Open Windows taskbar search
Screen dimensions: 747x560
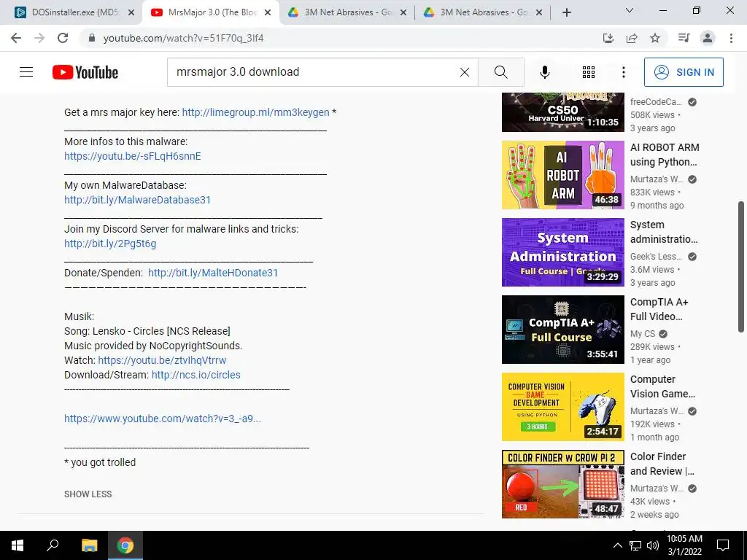53,545
